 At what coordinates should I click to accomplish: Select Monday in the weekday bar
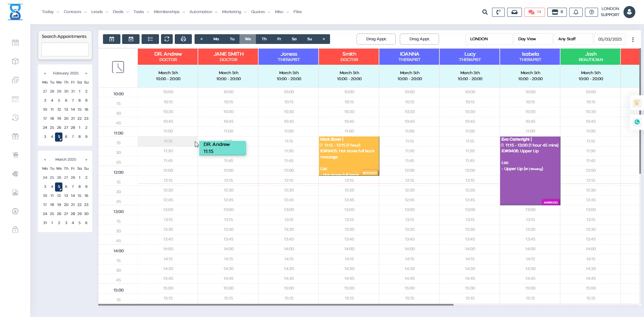pos(216,39)
